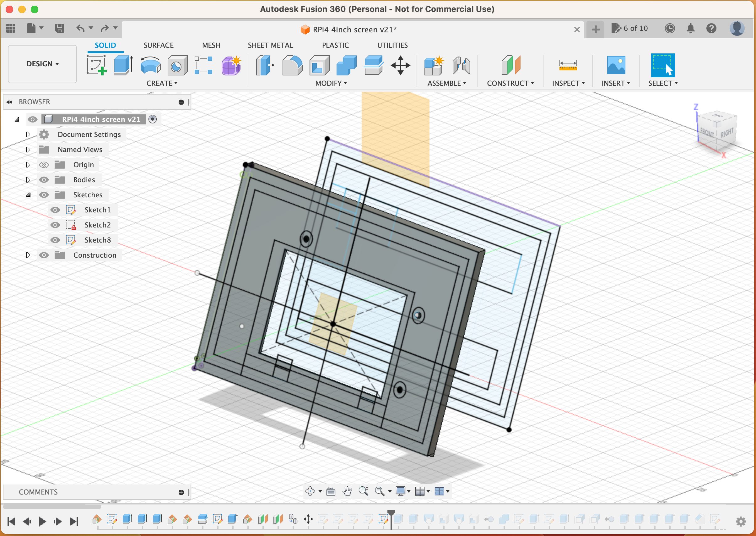This screenshot has width=756, height=536.
Task: Select the Measure tool
Action: (568, 65)
